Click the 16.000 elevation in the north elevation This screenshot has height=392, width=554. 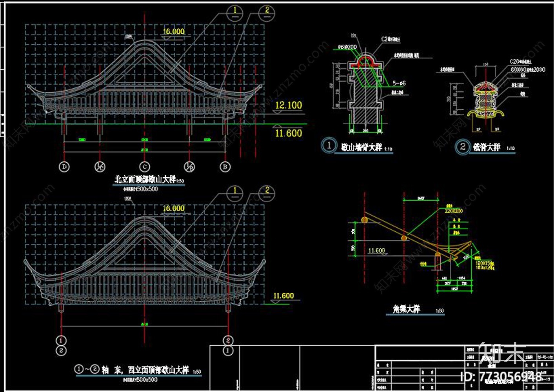pos(174,31)
